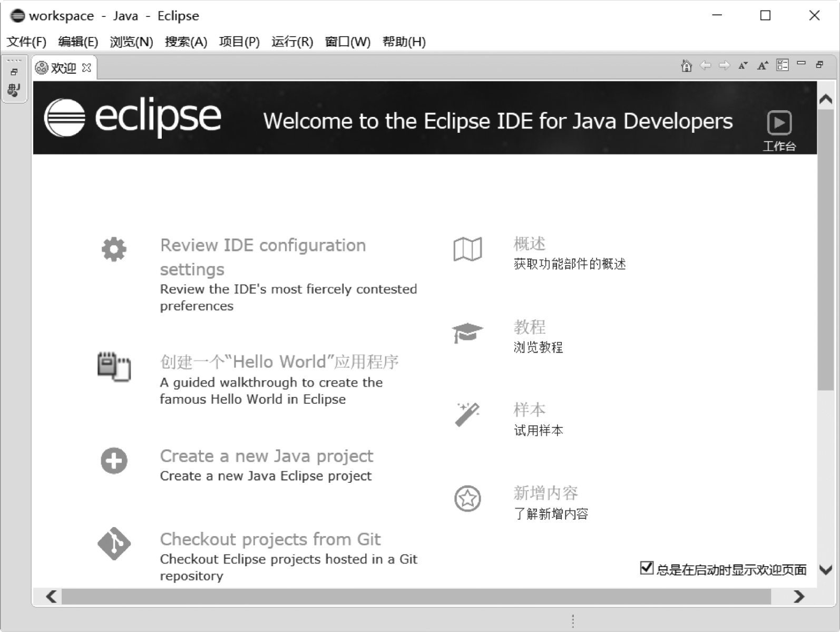Open the 工作台 workbench play icon
This screenshot has width=840, height=632.
tap(779, 123)
